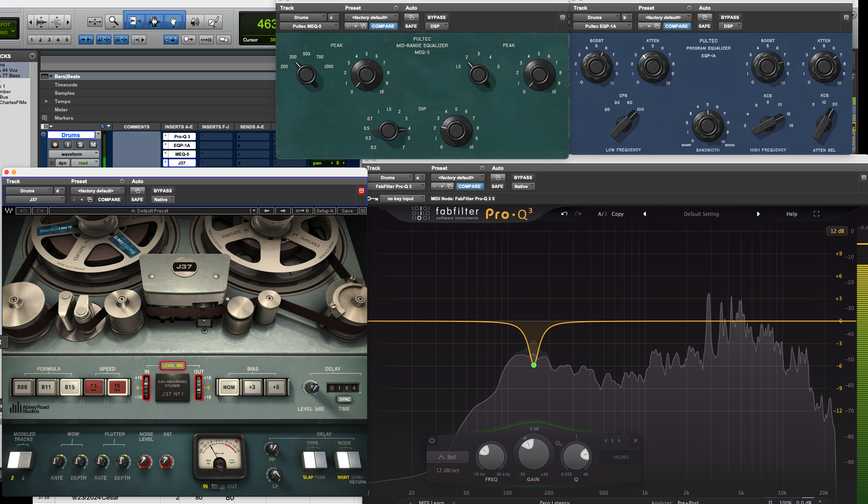
Task: Open Bars|Beats ruler view dropdown
Action: [x=47, y=77]
